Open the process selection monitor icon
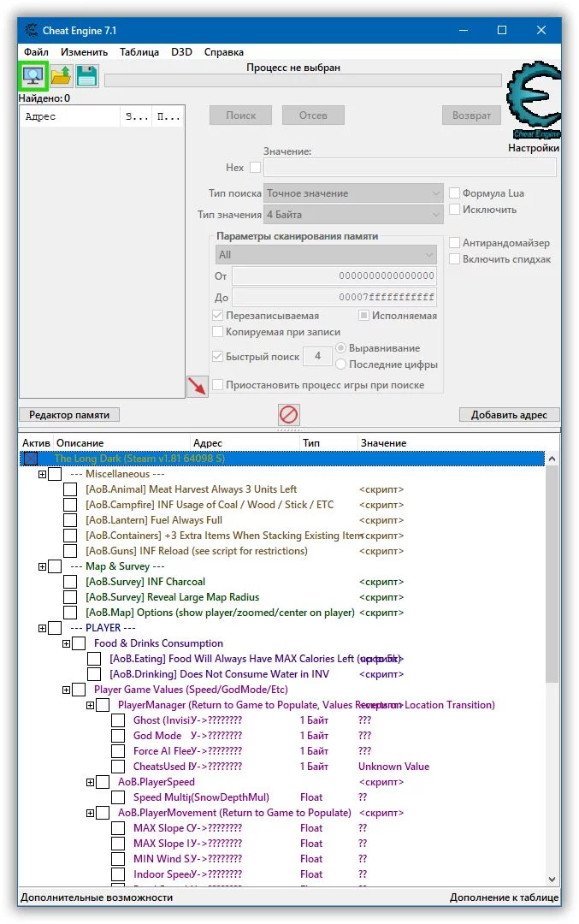Image resolution: width=579 pixels, height=924 pixels. [x=32, y=75]
